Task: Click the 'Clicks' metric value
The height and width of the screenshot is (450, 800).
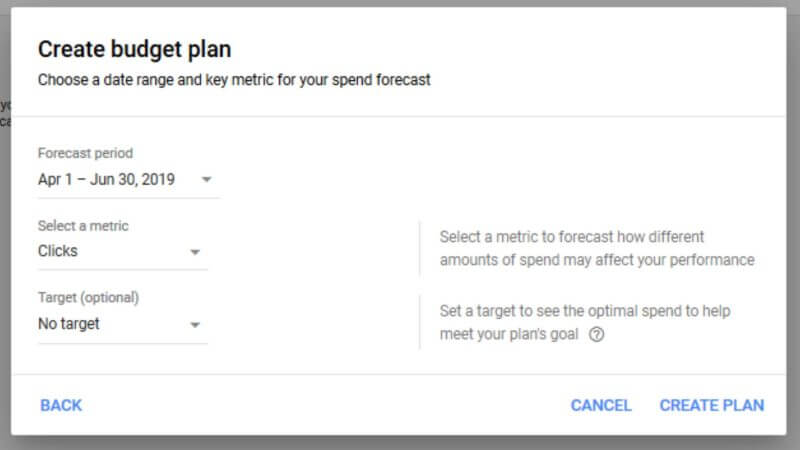Action: click(x=58, y=251)
